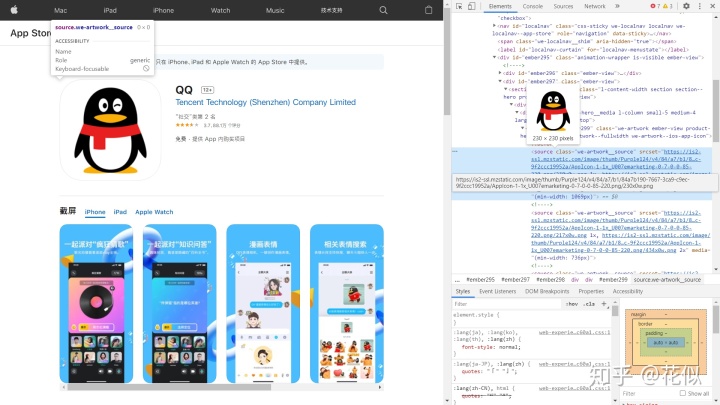Click the 相关表情搜索 screenshot thumbnail
The height and width of the screenshot is (405, 720).
coord(347,304)
